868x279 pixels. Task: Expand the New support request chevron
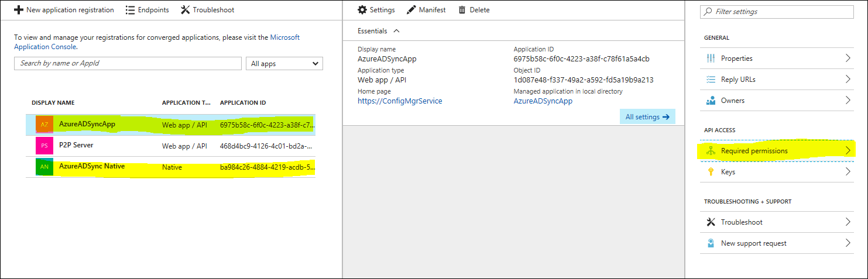pos(848,243)
